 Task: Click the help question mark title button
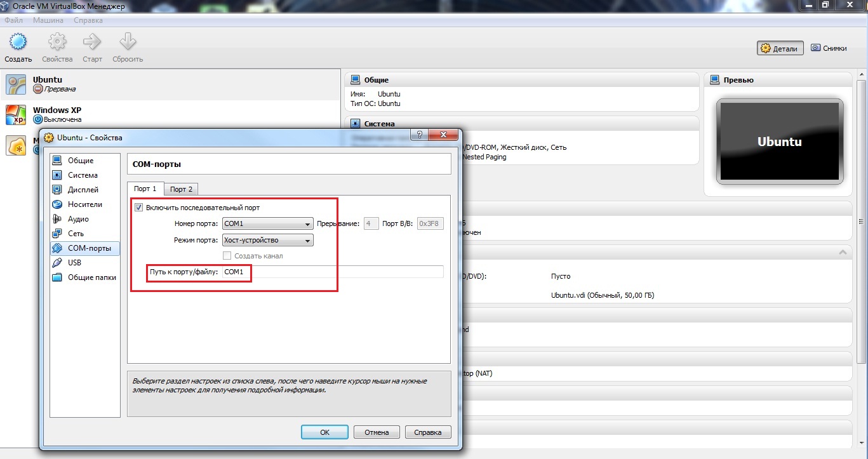pos(418,135)
